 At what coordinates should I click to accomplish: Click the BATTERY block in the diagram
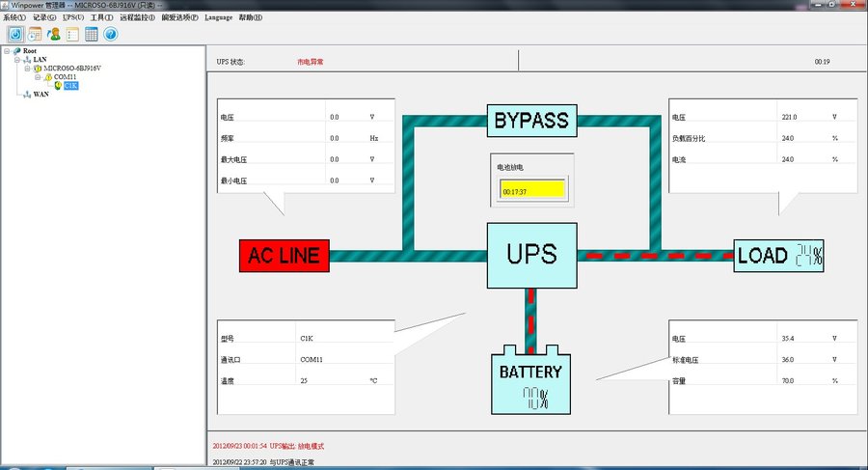[x=530, y=379]
